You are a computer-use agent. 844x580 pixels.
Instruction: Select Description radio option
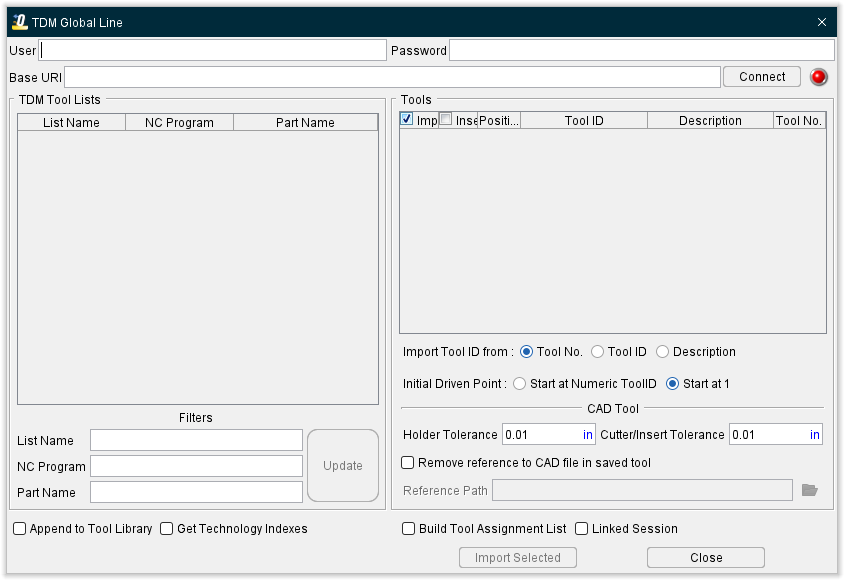pos(663,351)
